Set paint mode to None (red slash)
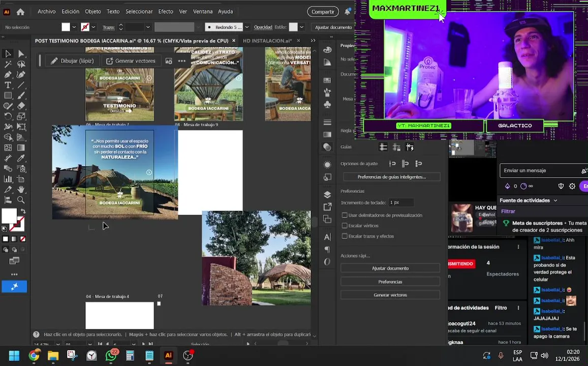 pyautogui.click(x=23, y=239)
